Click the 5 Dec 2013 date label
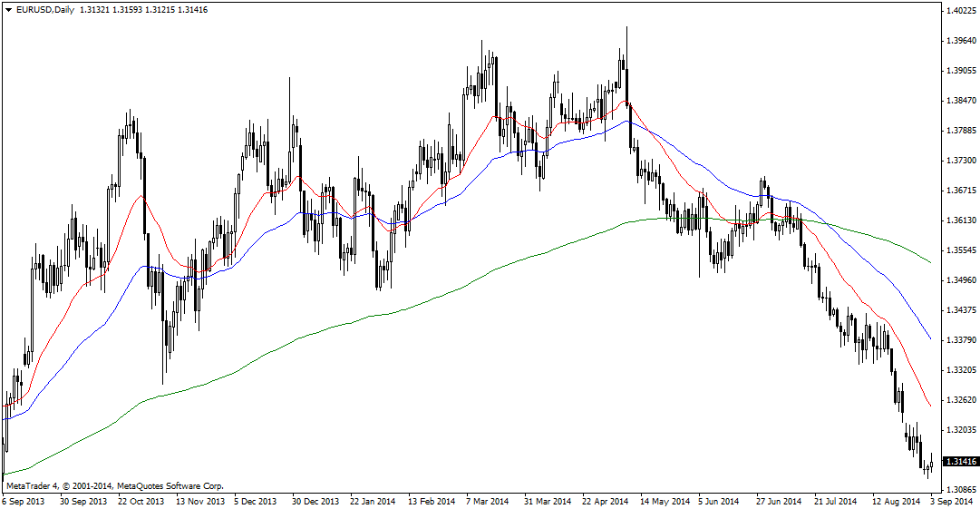Image resolution: width=980 pixels, height=509 pixels. pyautogui.click(x=255, y=502)
